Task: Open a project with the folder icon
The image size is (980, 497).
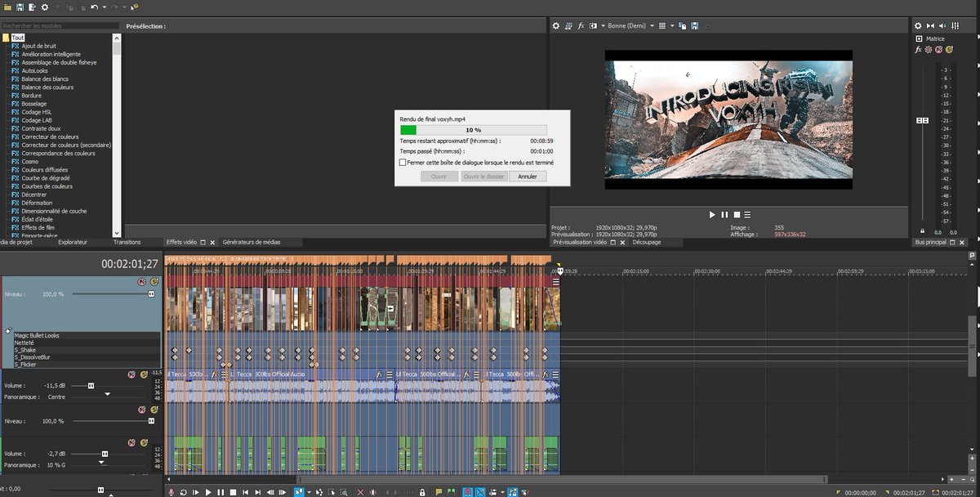Action: point(7,7)
